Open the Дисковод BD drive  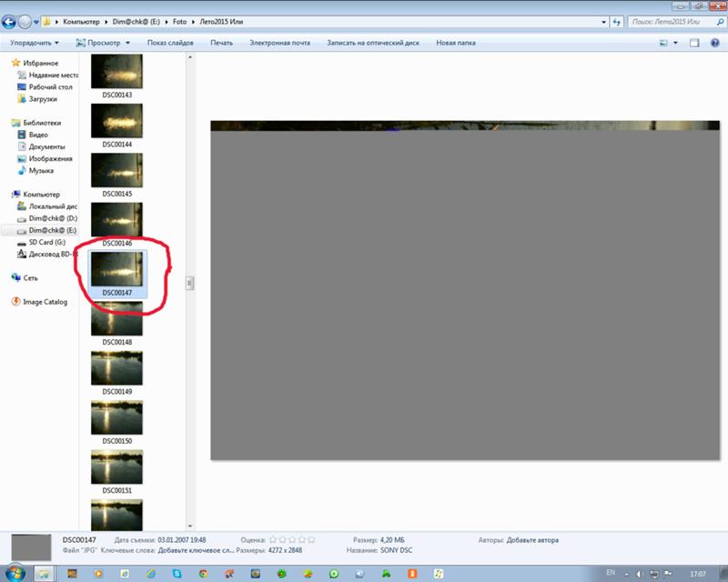(x=47, y=255)
